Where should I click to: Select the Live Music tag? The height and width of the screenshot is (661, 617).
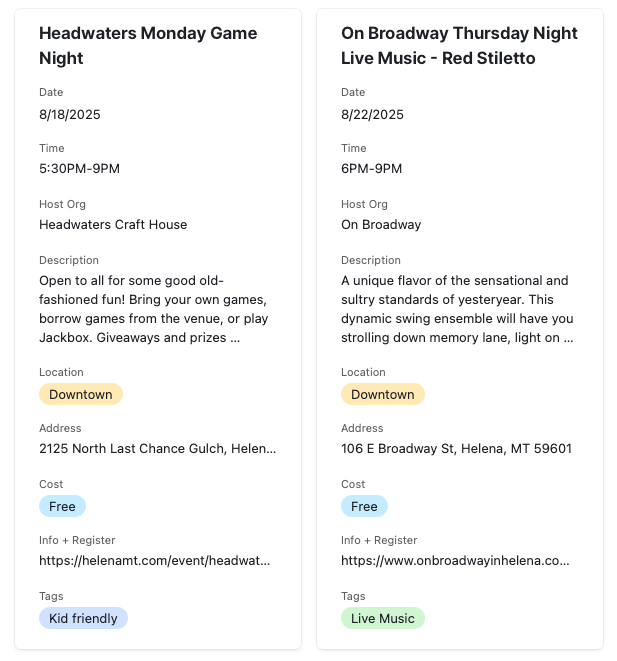[x=382, y=618]
